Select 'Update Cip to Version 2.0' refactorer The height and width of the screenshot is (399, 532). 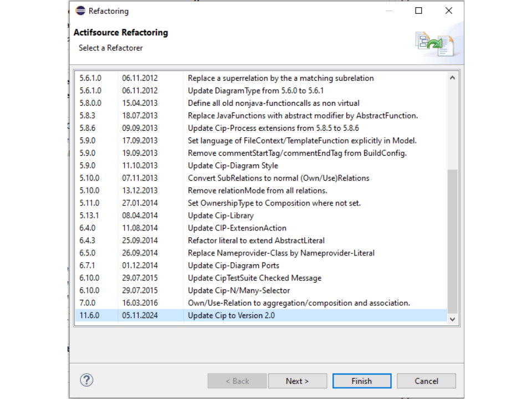(x=231, y=315)
